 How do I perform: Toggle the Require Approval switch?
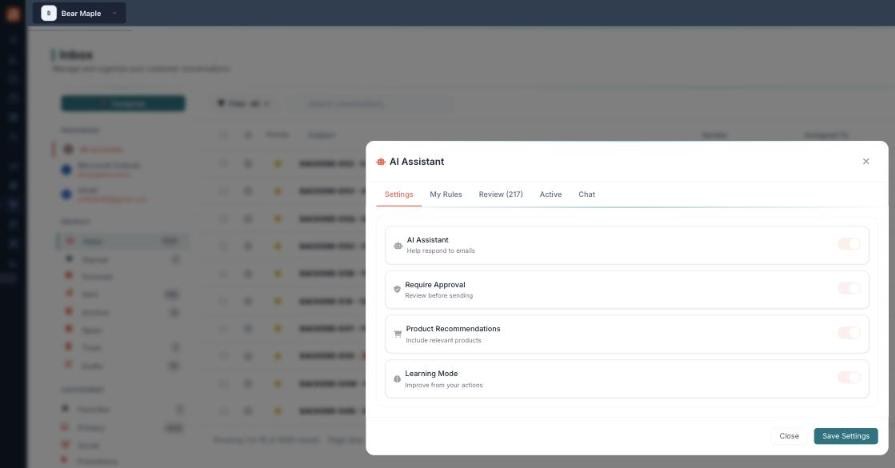(849, 289)
